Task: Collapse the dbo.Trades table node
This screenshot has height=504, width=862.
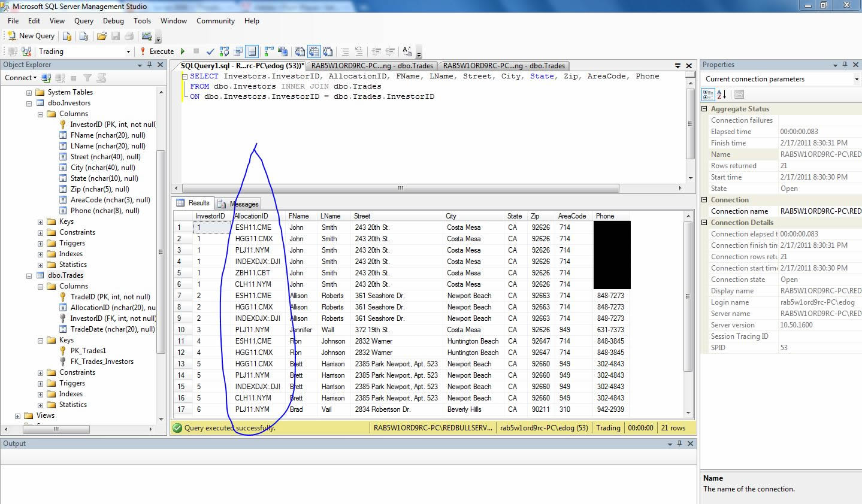Action: (29, 276)
